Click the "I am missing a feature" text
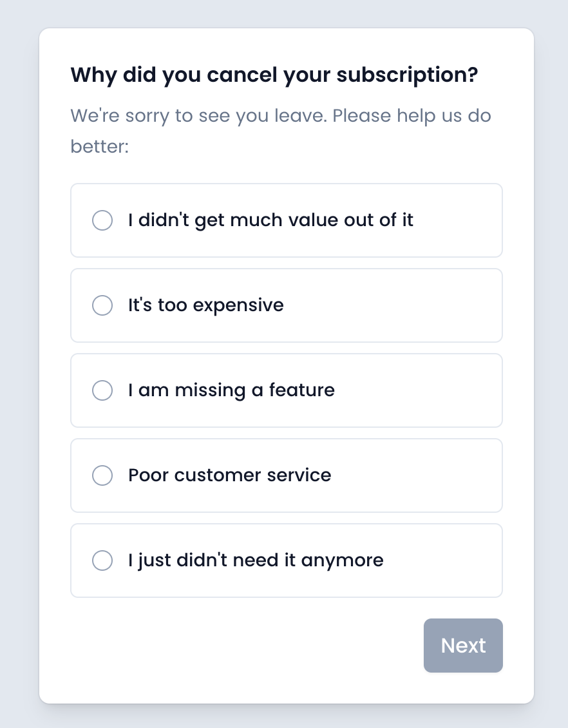The image size is (568, 728). 232,390
